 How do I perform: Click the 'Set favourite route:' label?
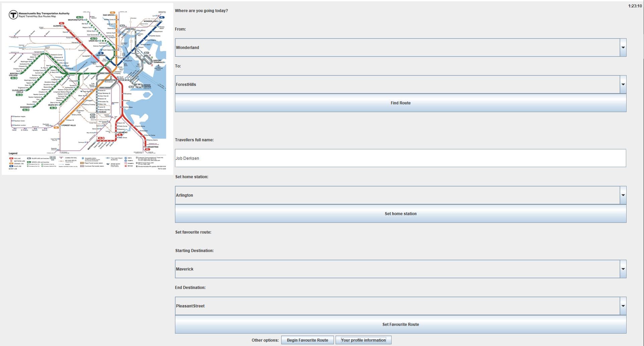(x=193, y=232)
